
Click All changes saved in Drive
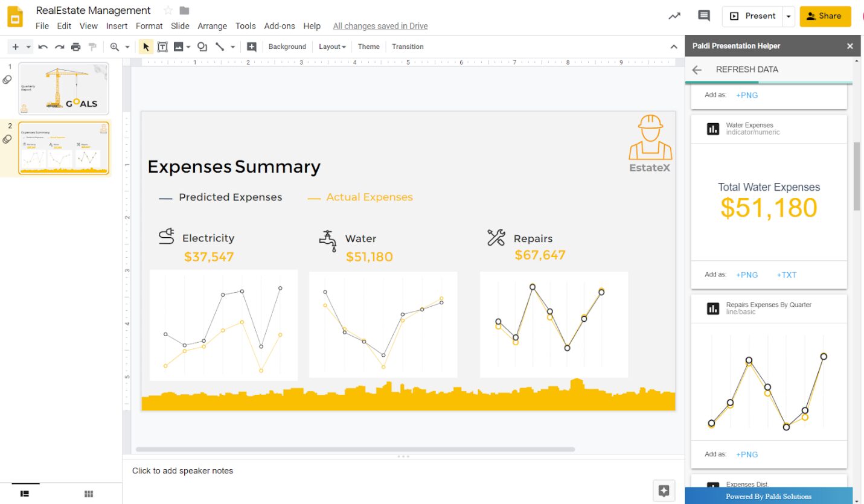380,26
